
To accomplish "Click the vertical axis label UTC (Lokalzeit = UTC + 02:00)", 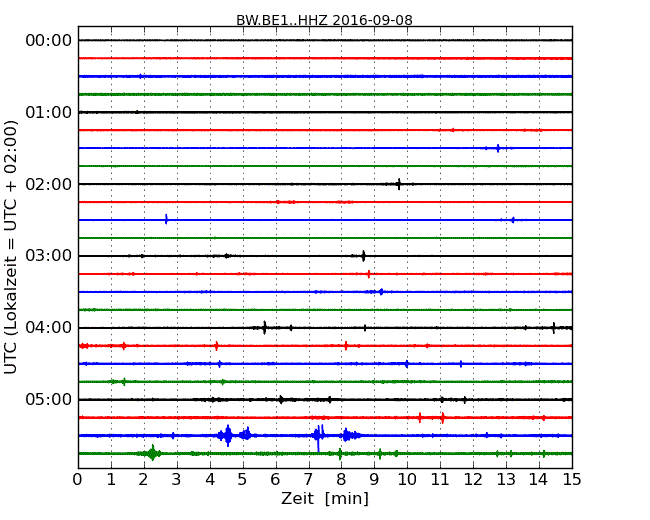I will coord(11,247).
